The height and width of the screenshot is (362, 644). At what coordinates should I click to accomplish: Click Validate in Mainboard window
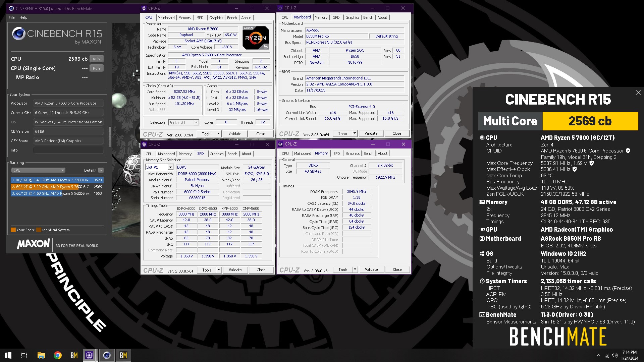click(x=371, y=133)
